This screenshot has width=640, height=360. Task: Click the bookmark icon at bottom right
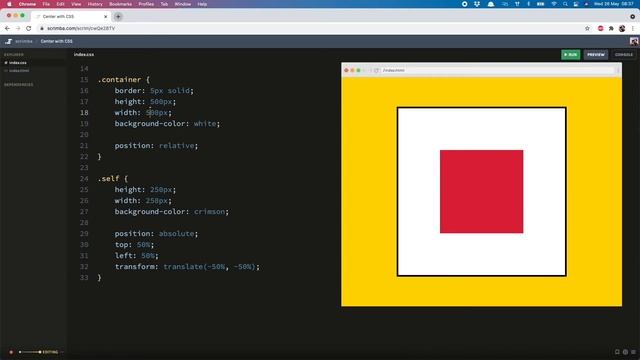click(x=617, y=352)
